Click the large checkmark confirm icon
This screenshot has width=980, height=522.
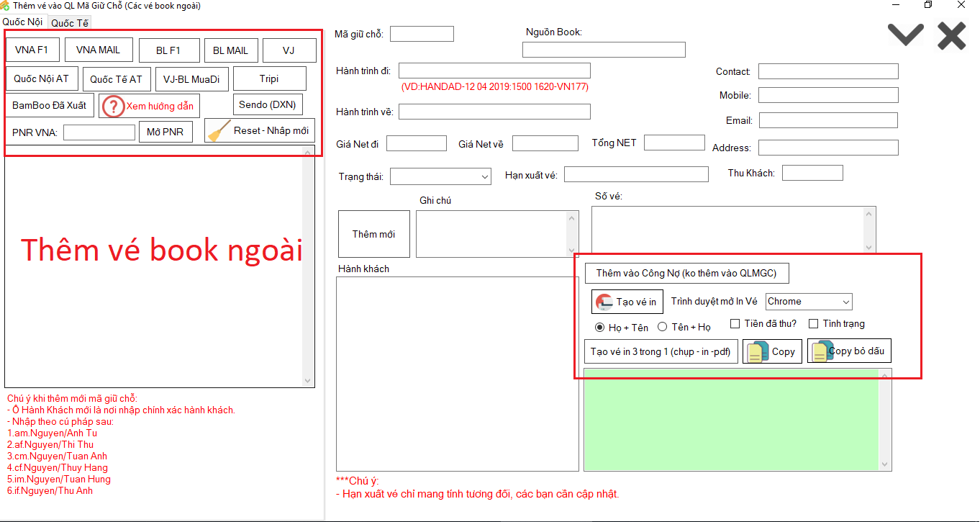click(x=905, y=35)
